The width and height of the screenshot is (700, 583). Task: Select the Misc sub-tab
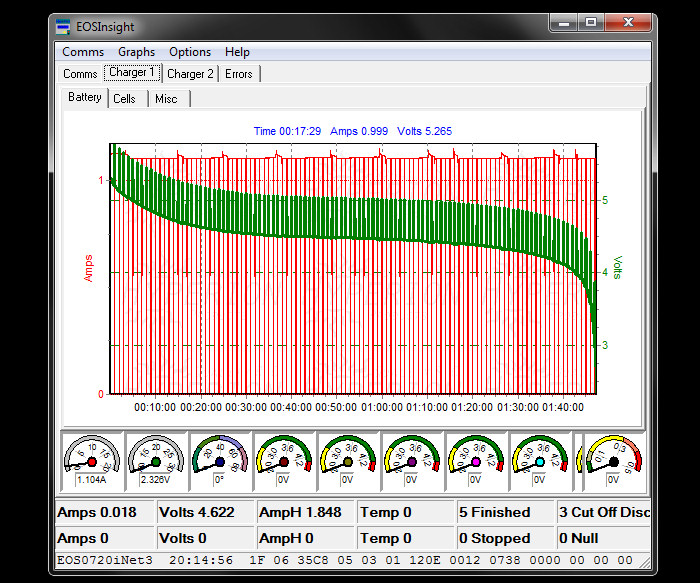[x=166, y=99]
